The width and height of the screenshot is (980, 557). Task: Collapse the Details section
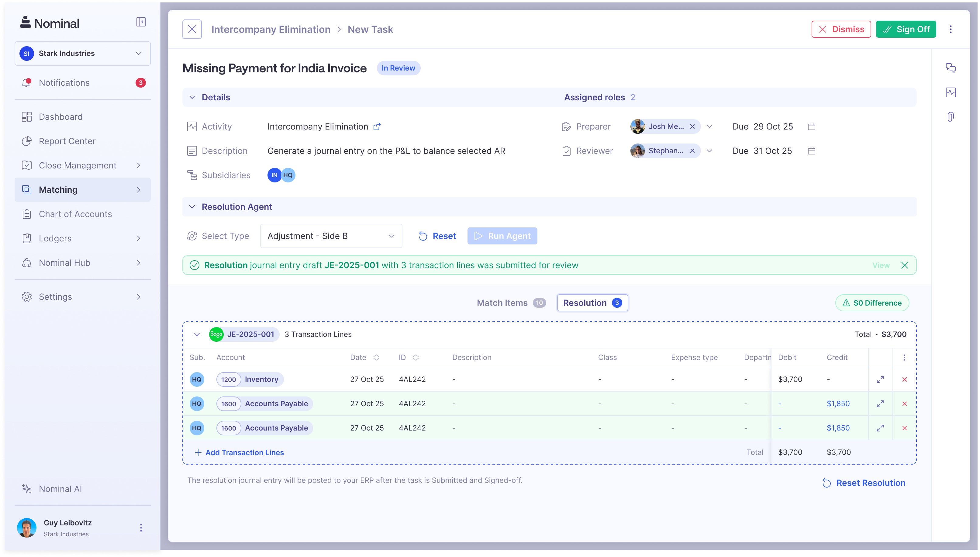192,97
